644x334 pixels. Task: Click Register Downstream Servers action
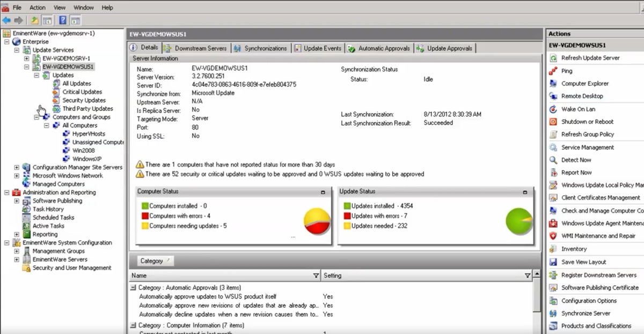[599, 275]
